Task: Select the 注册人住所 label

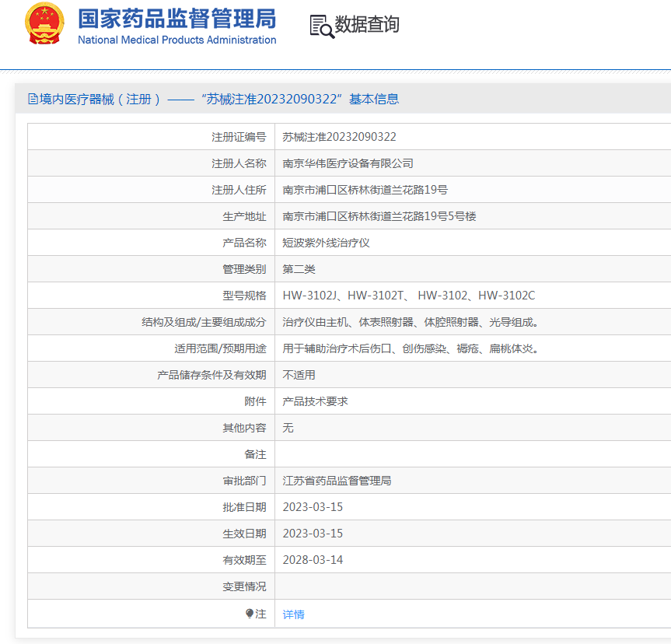Action: click(x=239, y=190)
